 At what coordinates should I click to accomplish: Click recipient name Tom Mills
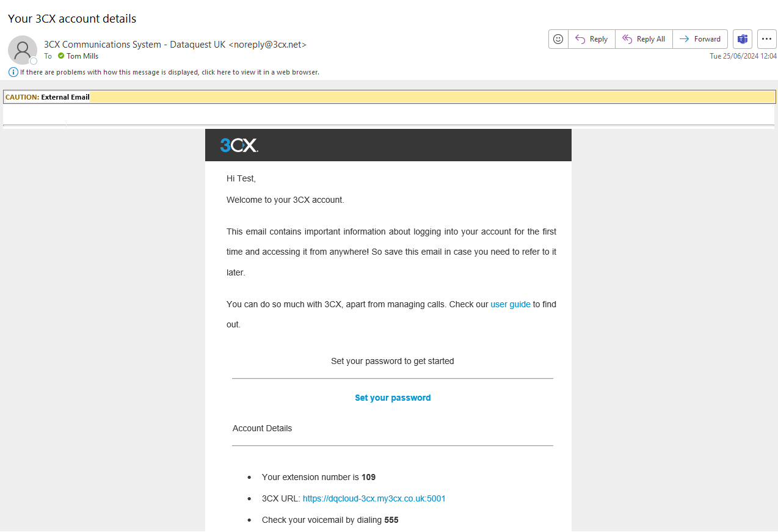82,56
